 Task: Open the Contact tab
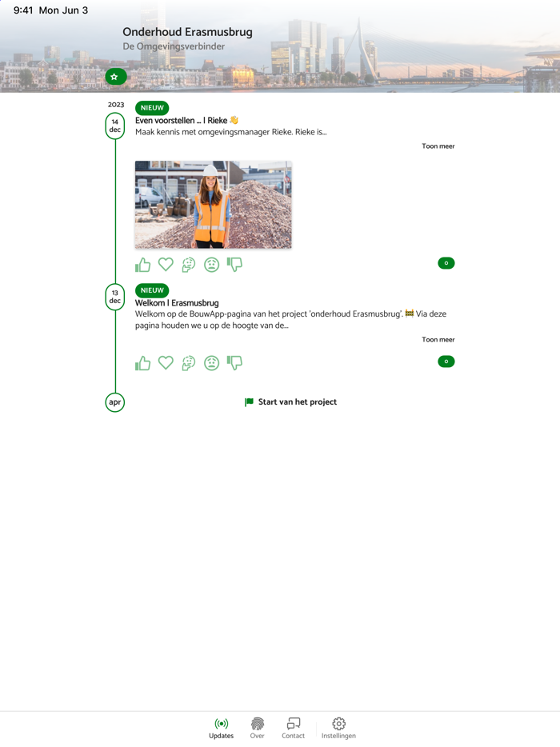pyautogui.click(x=293, y=728)
